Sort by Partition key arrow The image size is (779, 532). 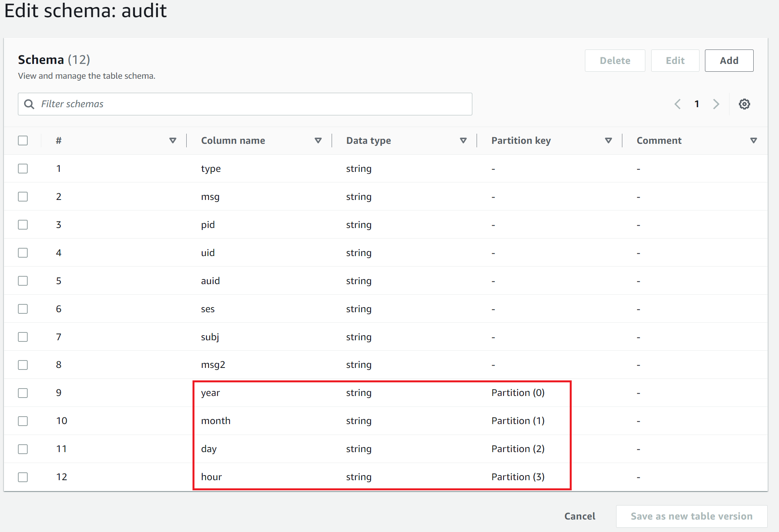click(608, 141)
